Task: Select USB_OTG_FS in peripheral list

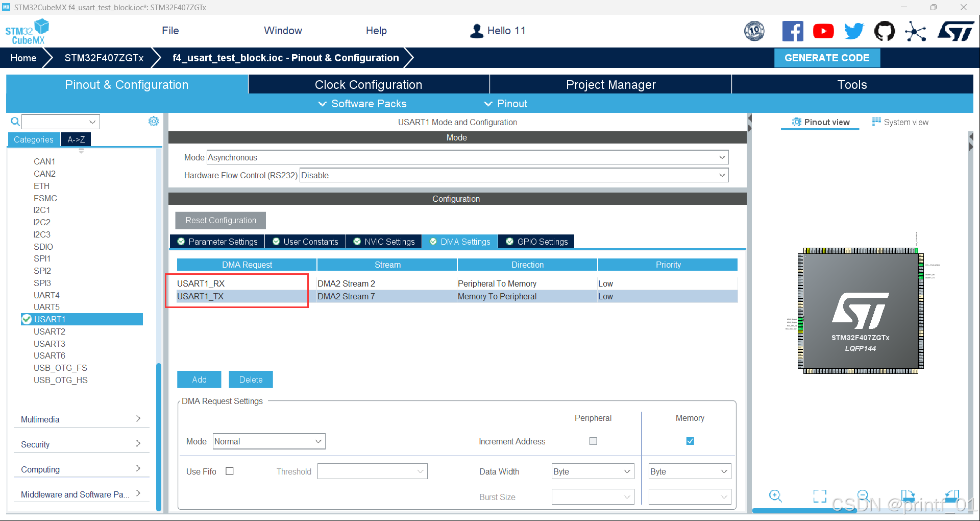Action: [x=60, y=368]
